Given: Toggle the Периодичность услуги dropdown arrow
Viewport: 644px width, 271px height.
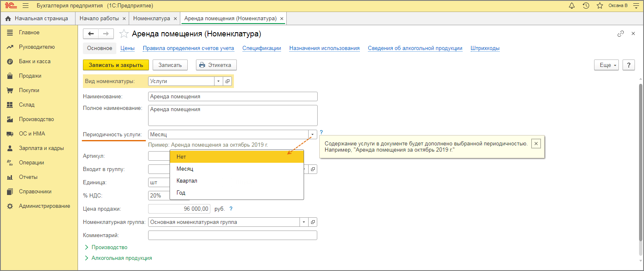Looking at the screenshot, I should pos(313,135).
